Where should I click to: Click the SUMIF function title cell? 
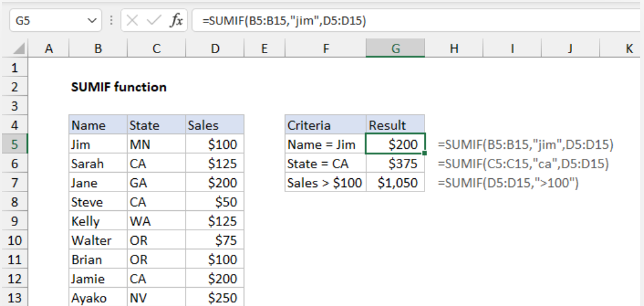(x=119, y=87)
